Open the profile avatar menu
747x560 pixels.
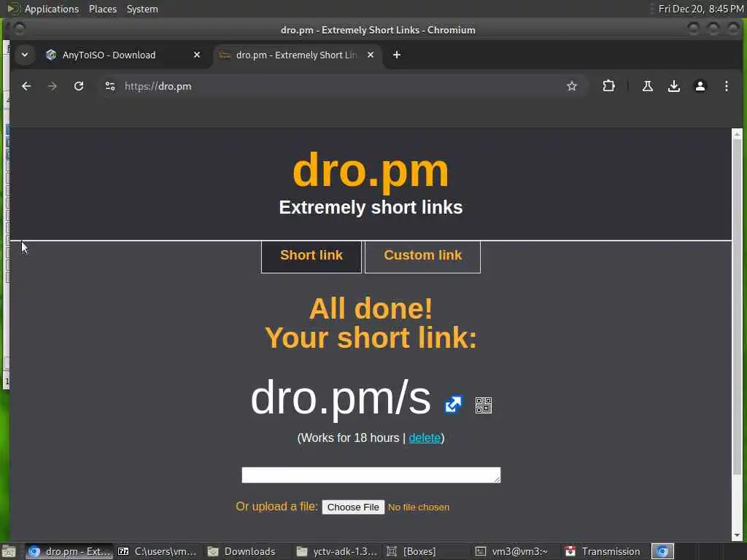click(x=700, y=86)
